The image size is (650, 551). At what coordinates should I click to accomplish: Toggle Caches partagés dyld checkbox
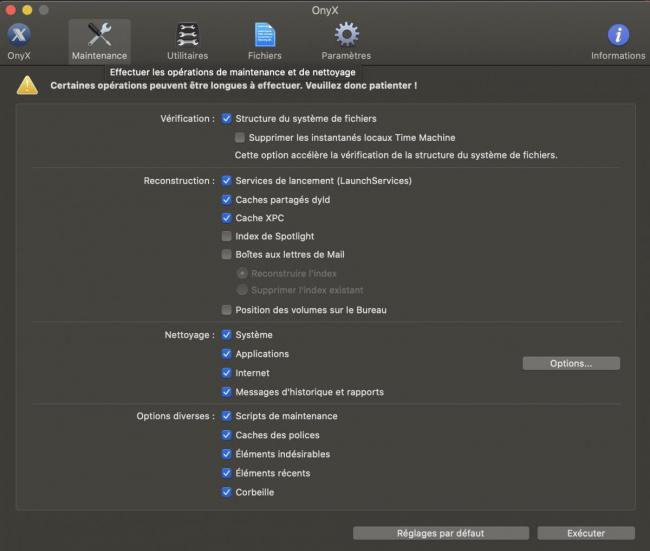click(227, 199)
